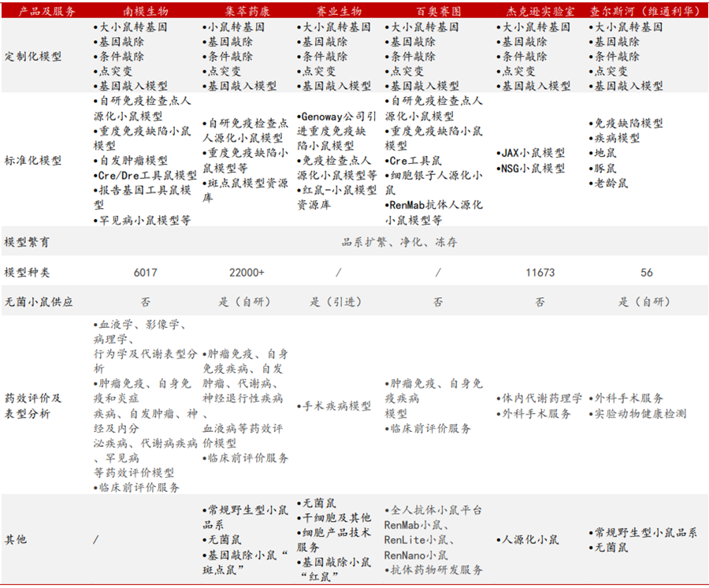Click '•手术疾病模型' entry

click(x=334, y=406)
